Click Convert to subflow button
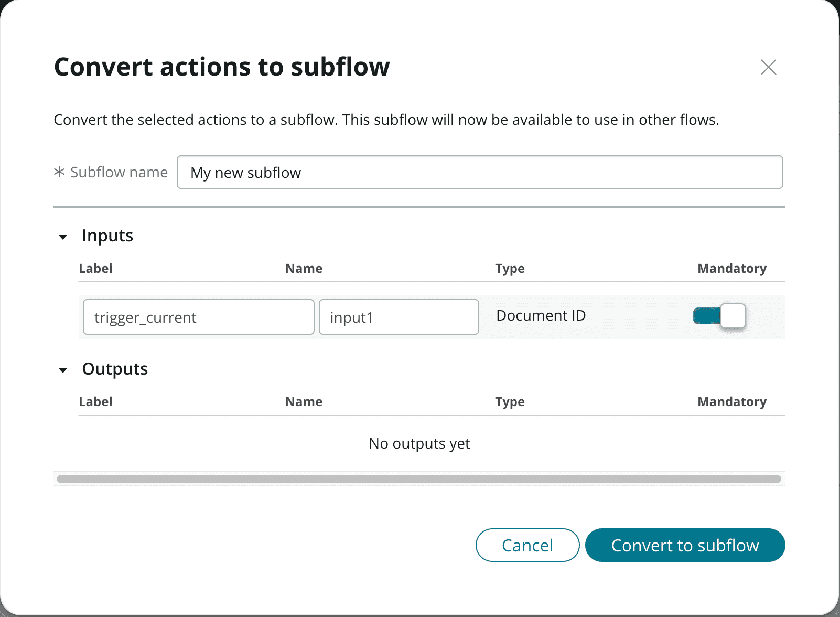Viewport: 840px width, 617px height. point(685,545)
